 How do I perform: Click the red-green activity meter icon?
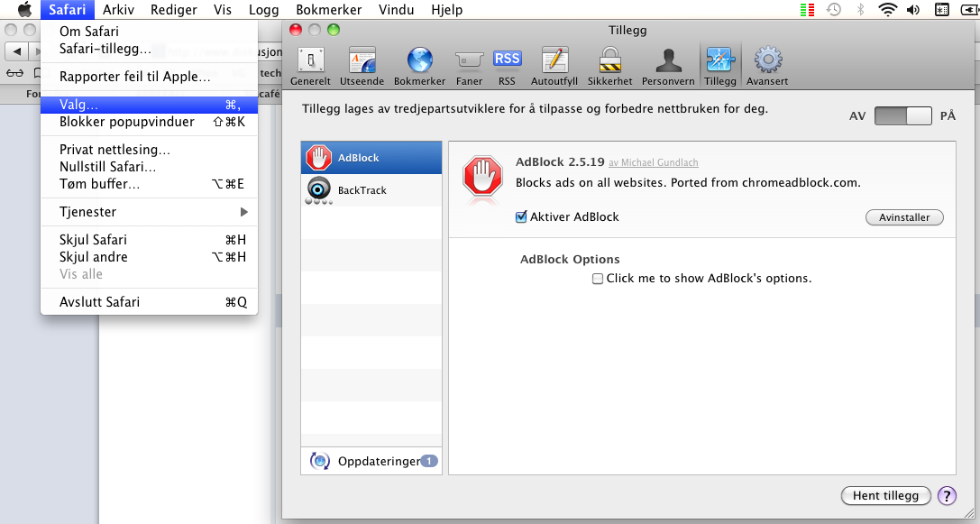point(807,9)
